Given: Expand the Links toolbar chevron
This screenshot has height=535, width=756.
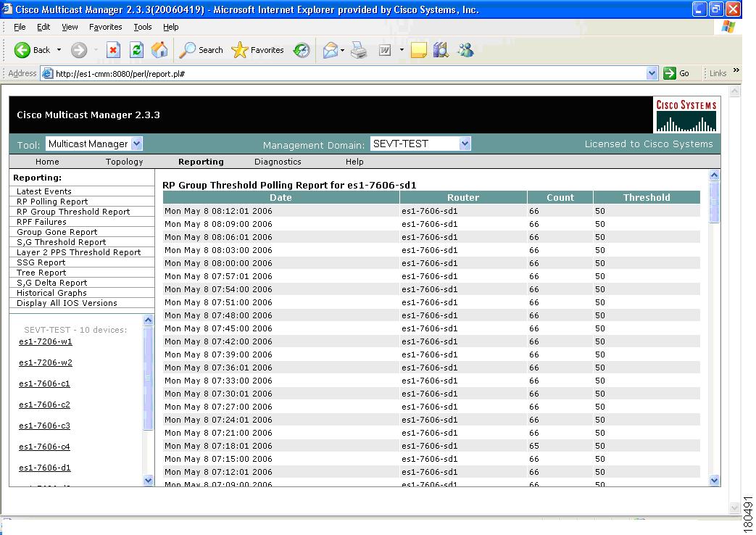Looking at the screenshot, I should 736,71.
